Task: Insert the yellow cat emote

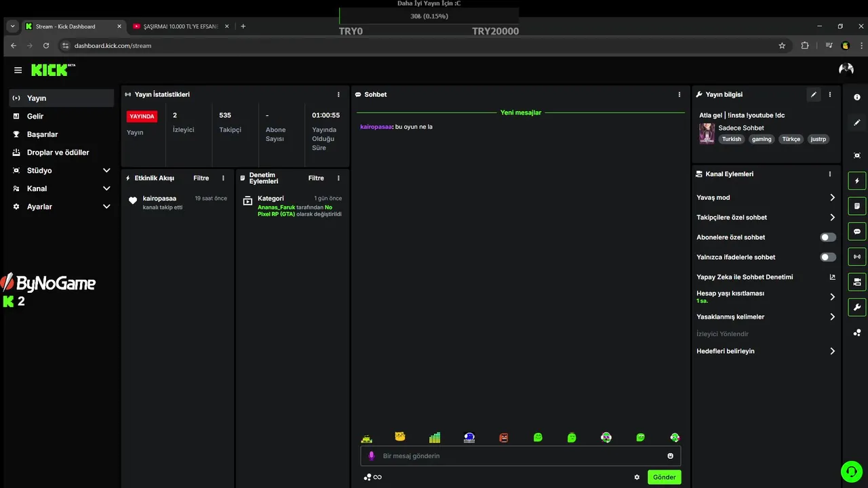Action: point(400,437)
